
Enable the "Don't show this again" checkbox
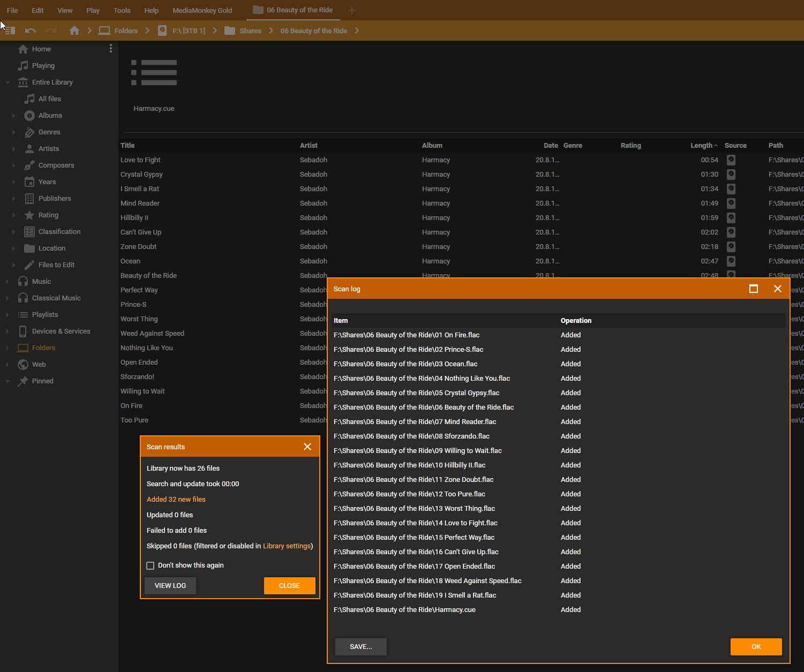point(151,565)
